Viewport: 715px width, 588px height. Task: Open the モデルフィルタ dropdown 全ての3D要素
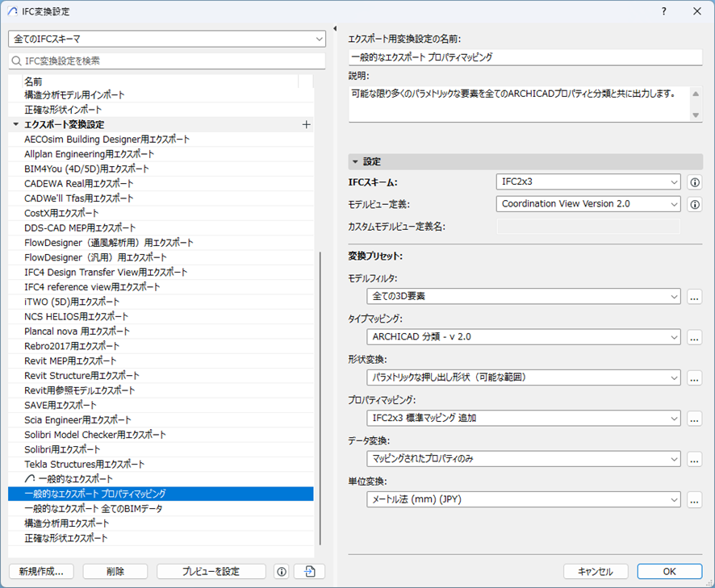click(524, 296)
